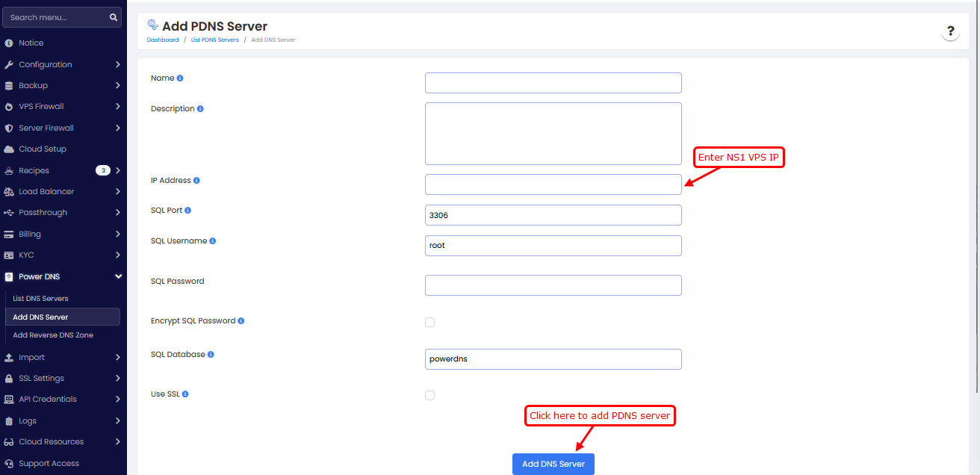Viewport: 980px width, 475px height.
Task: Collapse the Power DNS menu section
Action: tap(118, 277)
